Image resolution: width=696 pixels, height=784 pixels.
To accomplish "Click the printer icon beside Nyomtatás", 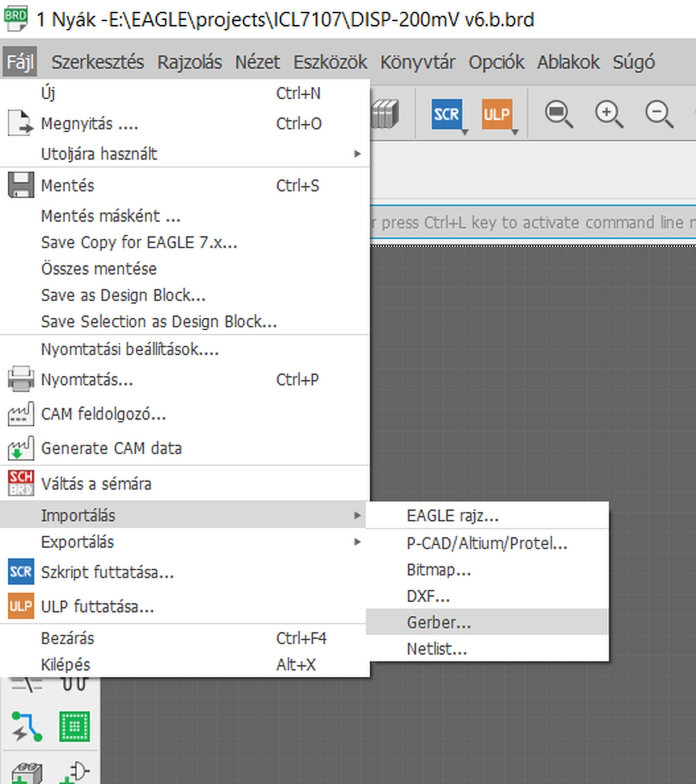I will (21, 379).
